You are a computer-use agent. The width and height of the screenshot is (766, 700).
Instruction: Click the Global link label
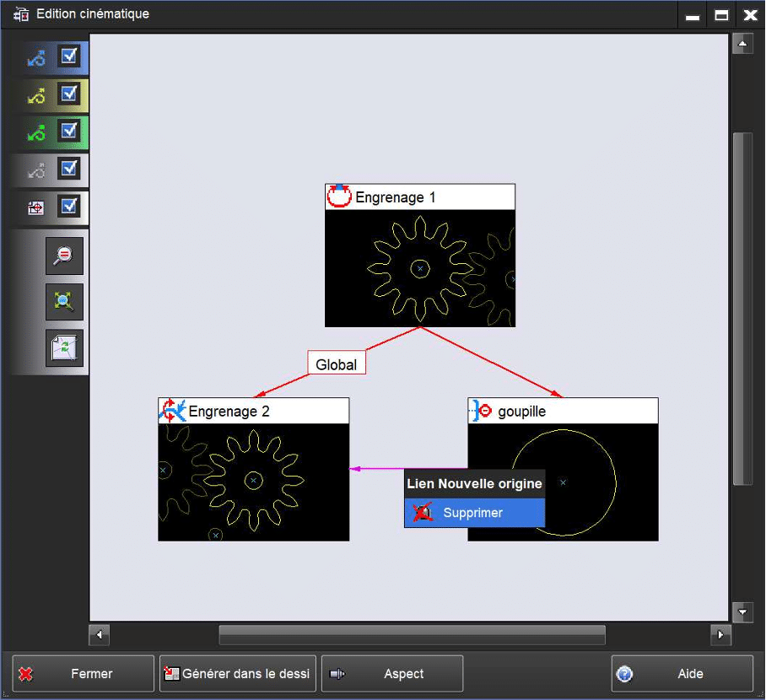[337, 363]
